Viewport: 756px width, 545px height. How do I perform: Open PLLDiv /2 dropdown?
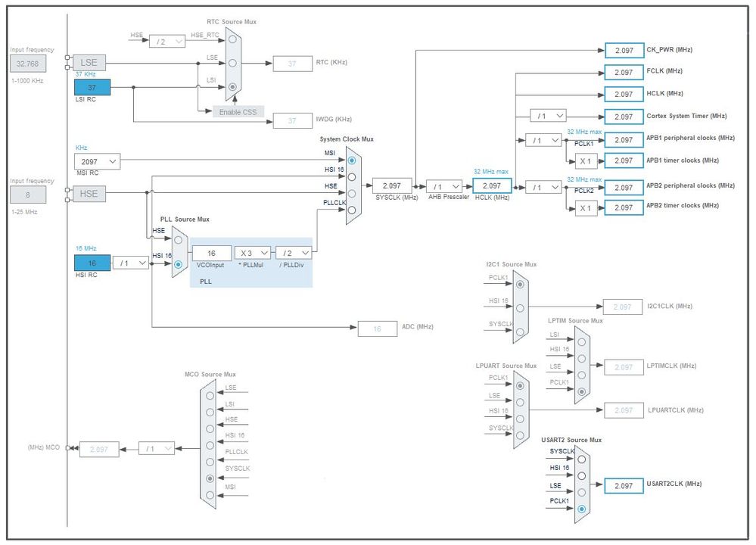tap(294, 253)
